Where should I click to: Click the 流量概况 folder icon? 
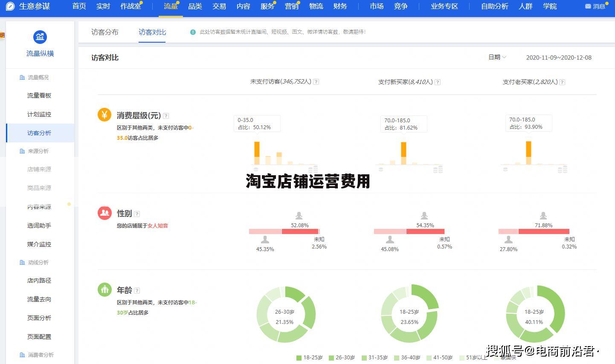pos(22,77)
